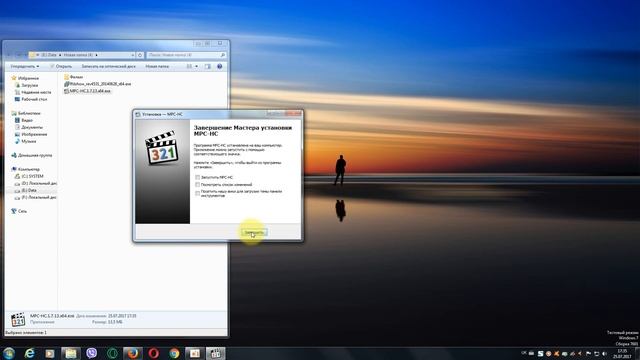Open drive (C:) SYSTEM
This screenshot has height=360, width=640.
pos(29,176)
